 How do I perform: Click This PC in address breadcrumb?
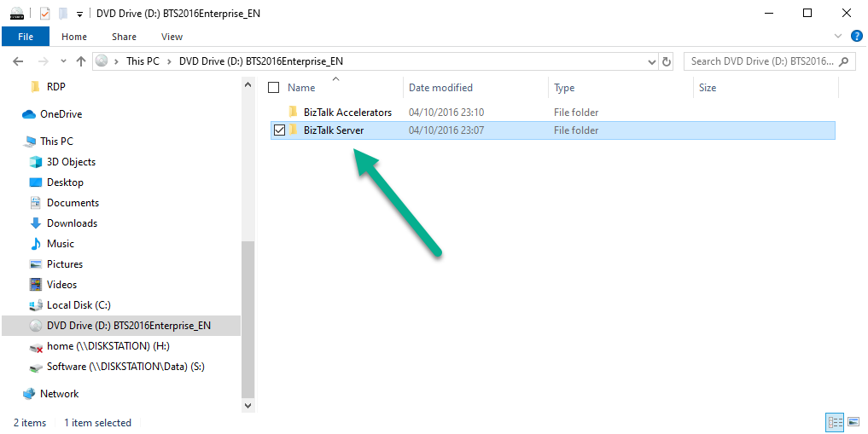(142, 61)
